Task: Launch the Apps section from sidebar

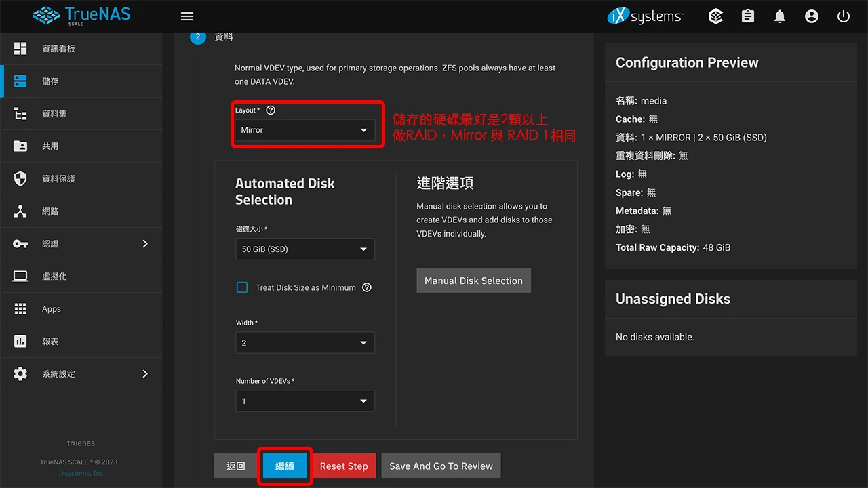Action: tap(51, 308)
